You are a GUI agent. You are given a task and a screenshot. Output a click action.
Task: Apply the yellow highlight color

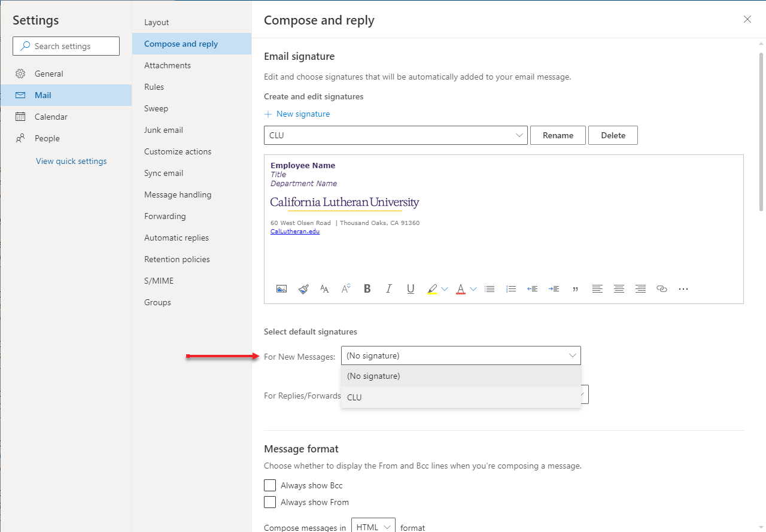click(x=432, y=289)
